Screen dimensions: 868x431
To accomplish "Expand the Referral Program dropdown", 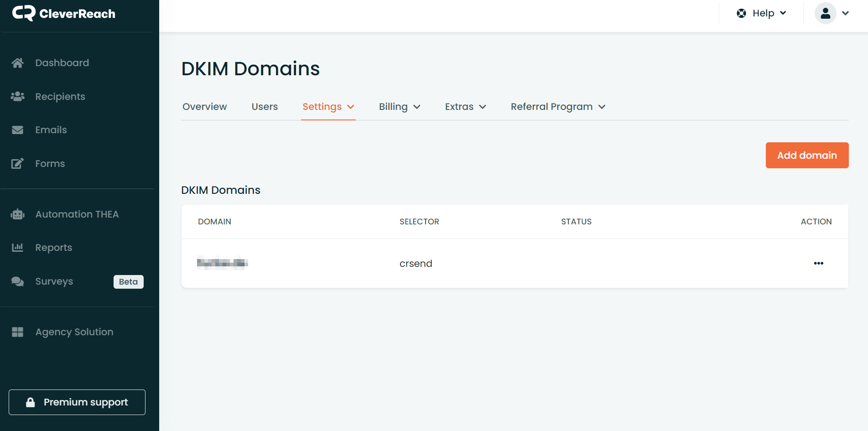I will click(x=558, y=107).
